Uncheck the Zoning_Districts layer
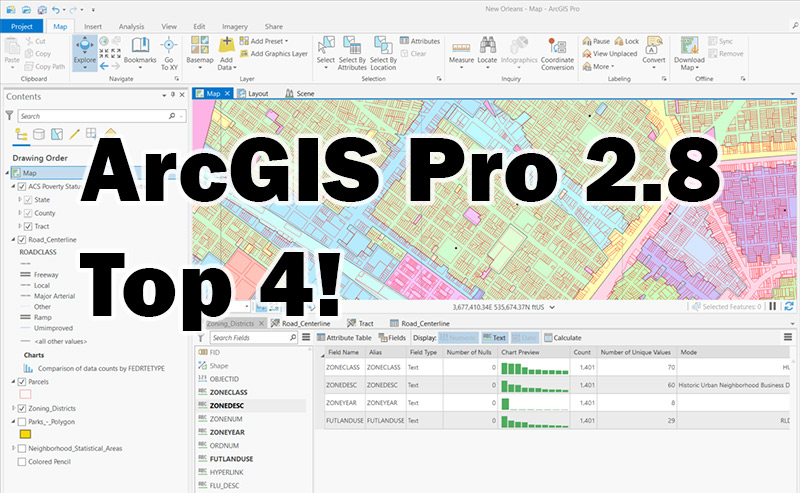This screenshot has width=800, height=493. click(22, 408)
